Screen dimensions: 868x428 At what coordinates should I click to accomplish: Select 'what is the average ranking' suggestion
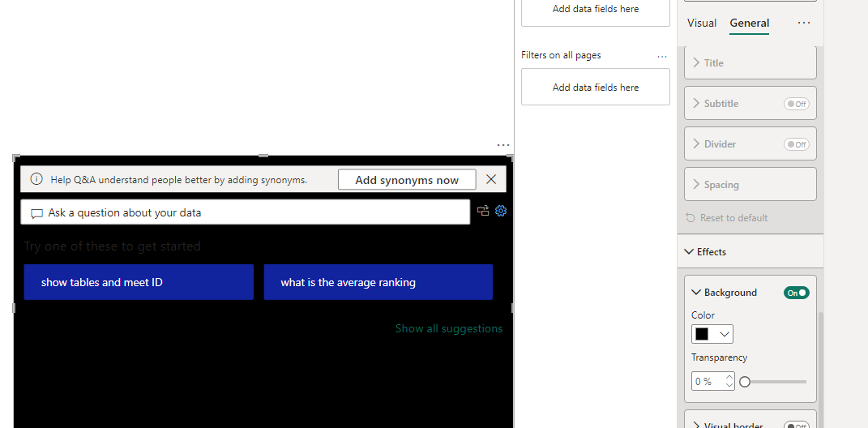click(378, 282)
